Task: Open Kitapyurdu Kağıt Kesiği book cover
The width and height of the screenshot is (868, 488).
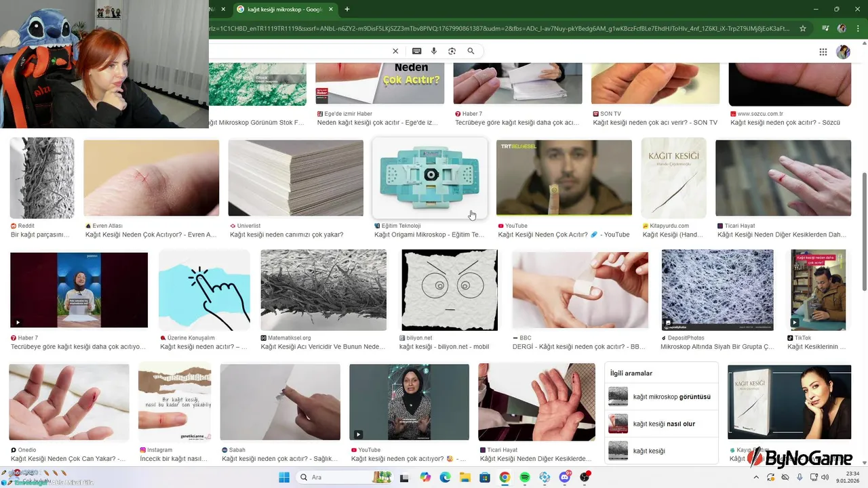Action: (x=673, y=178)
